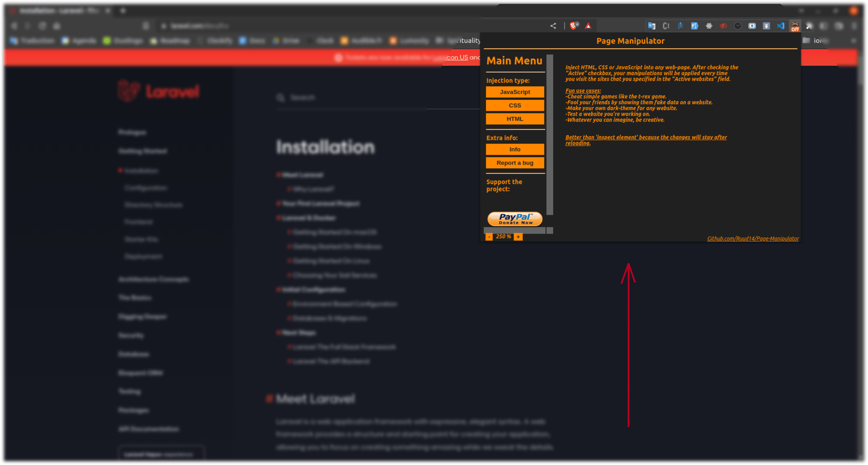Screen dimensions: 868x465
Task: Click the share icon in address bar
Action: pos(553,26)
